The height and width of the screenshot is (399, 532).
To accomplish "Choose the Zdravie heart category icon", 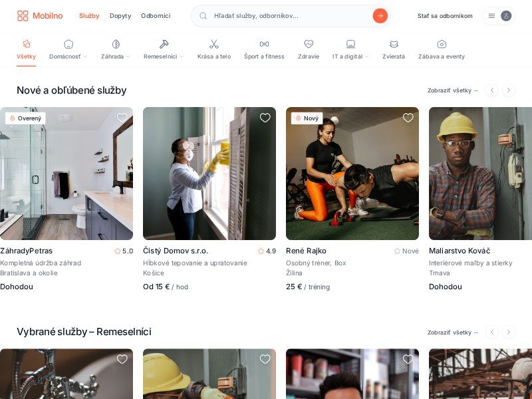I will coord(309,45).
